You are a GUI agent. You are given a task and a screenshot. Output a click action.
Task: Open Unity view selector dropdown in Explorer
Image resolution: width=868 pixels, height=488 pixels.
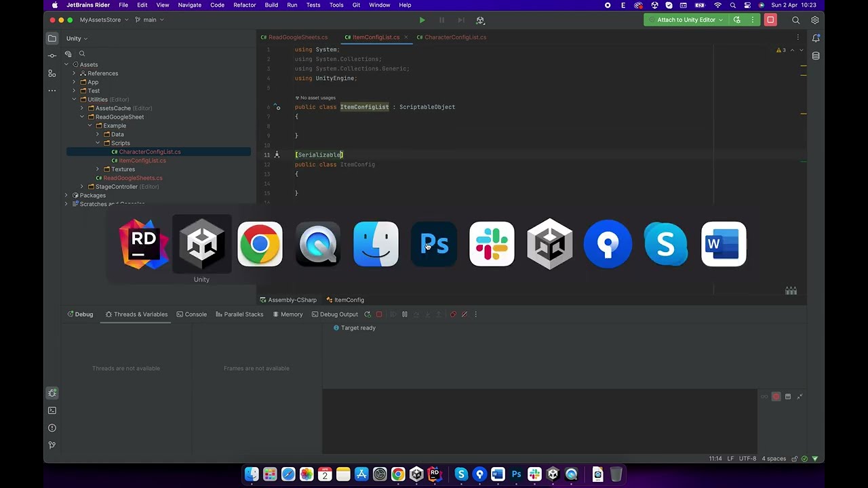77,39
